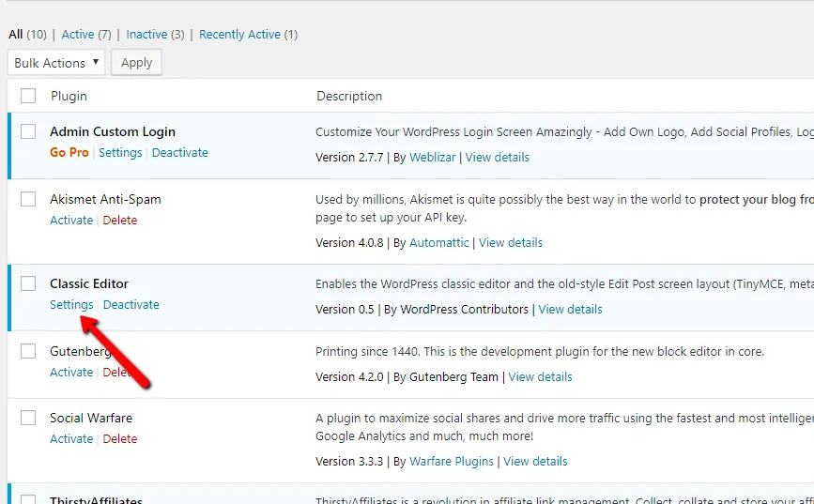The width and height of the screenshot is (814, 504).
Task: Sort by the Plugin column header
Action: (69, 96)
